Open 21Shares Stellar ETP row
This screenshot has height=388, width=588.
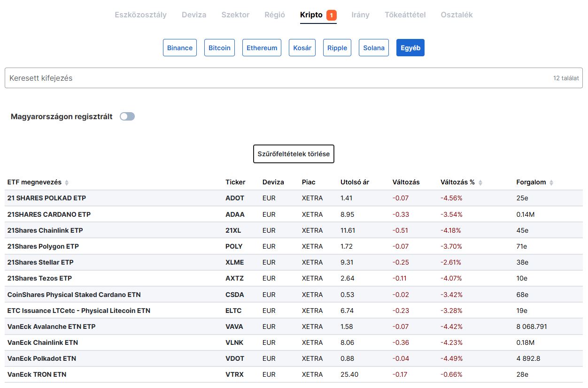pyautogui.click(x=294, y=262)
